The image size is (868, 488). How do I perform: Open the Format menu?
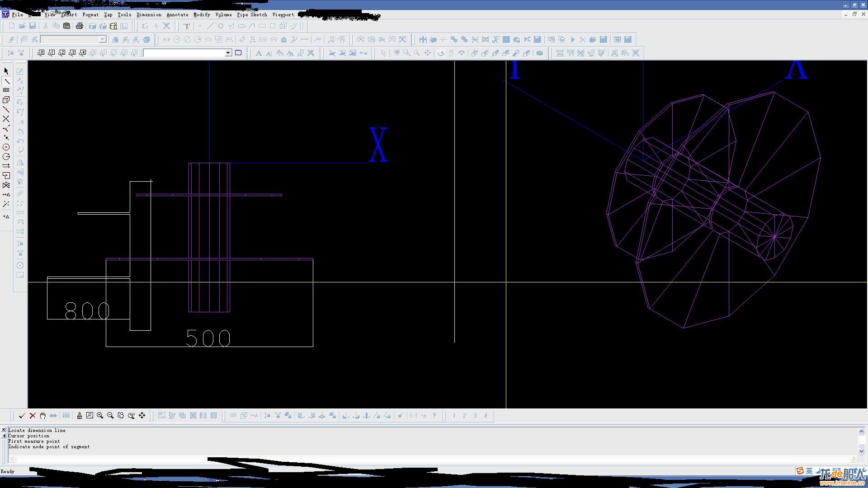pyautogui.click(x=90, y=14)
